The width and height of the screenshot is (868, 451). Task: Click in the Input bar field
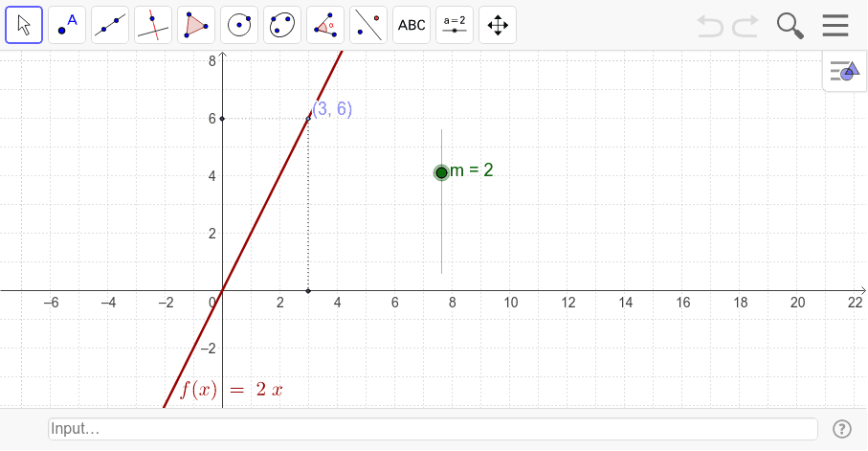433,429
